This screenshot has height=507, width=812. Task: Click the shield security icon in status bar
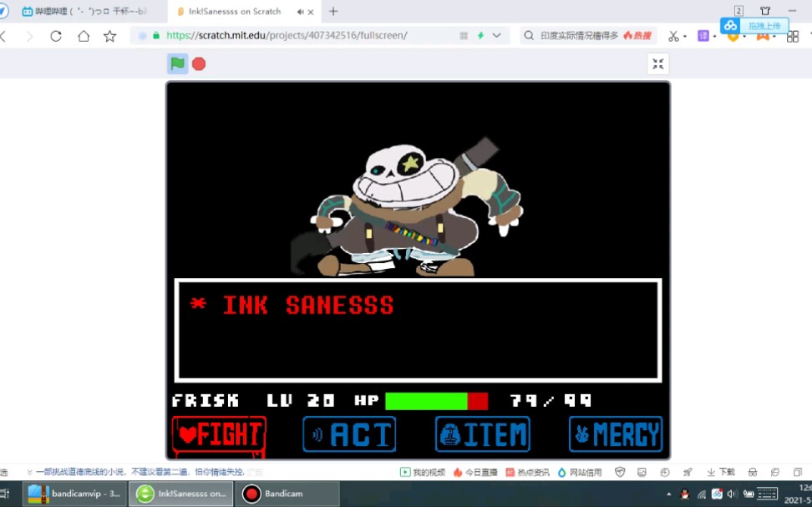pyautogui.click(x=619, y=472)
